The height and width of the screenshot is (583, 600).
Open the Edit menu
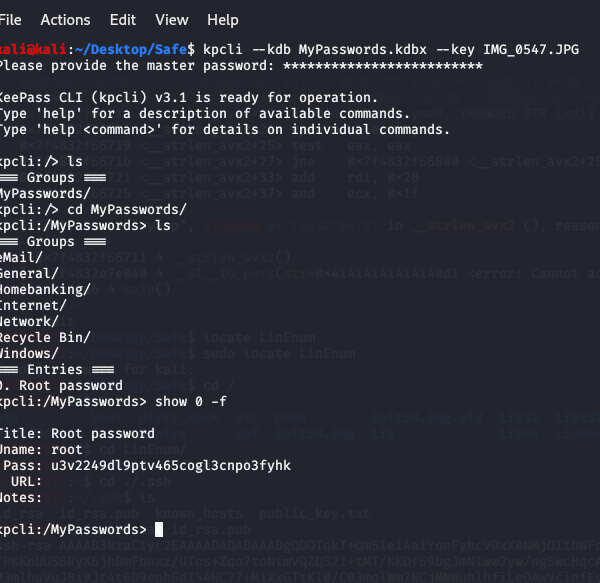[x=123, y=20]
